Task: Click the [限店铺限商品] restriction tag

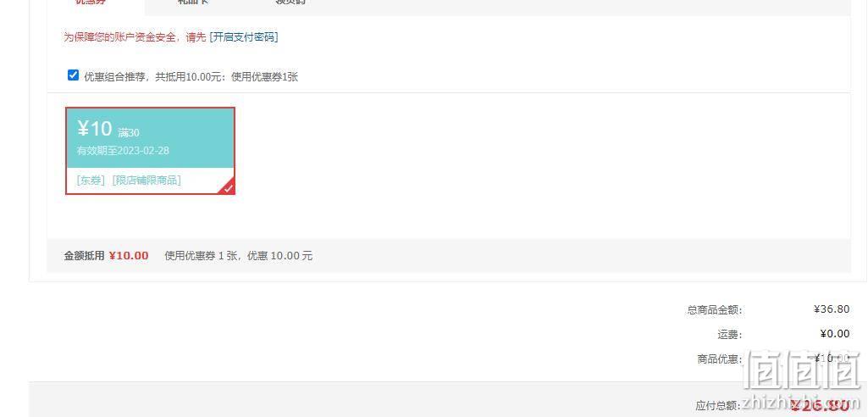Action: [x=147, y=181]
